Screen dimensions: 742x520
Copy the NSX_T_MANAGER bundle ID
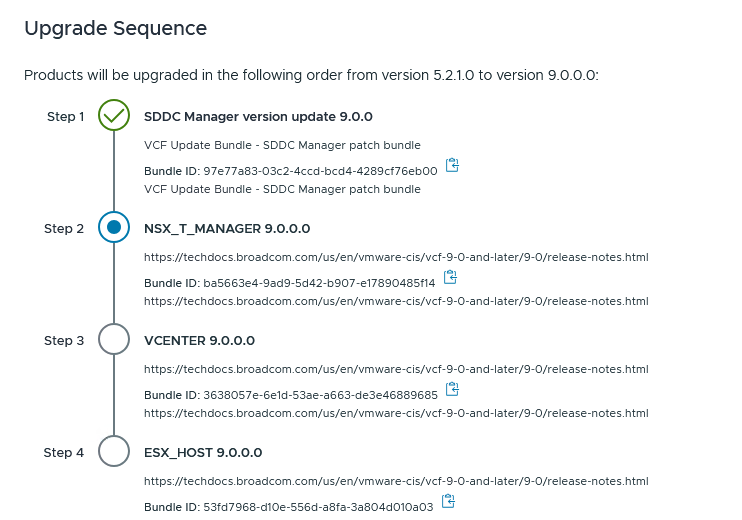(451, 277)
